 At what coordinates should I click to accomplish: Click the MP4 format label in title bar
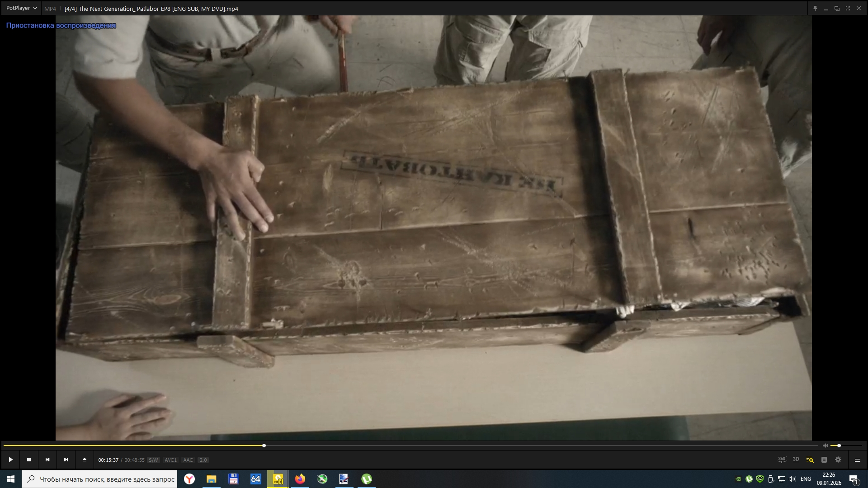point(50,9)
